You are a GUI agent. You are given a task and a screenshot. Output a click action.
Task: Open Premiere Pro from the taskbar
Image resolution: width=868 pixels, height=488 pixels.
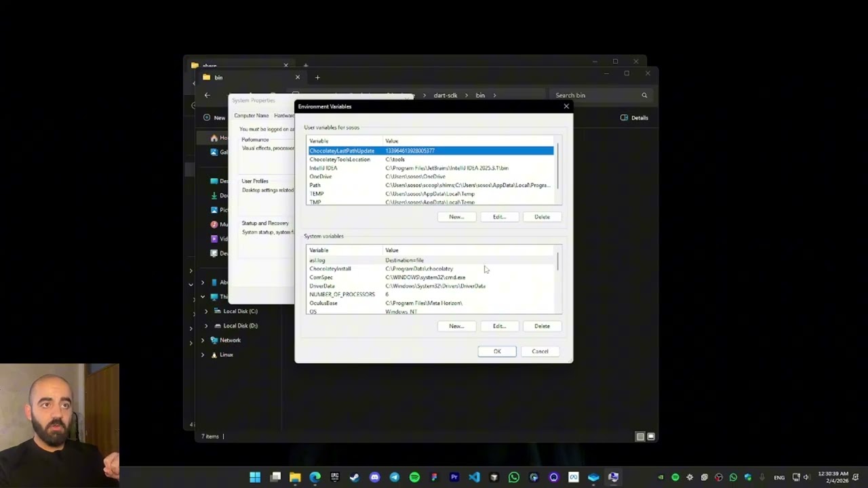tap(454, 477)
